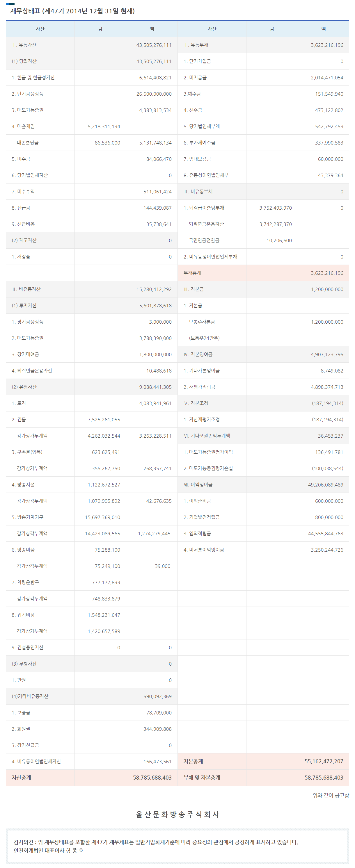Screen dimensions: 355x868
Task: Click the 울산문화방송주식회사 company name
Action: pyautogui.click(x=177, y=814)
